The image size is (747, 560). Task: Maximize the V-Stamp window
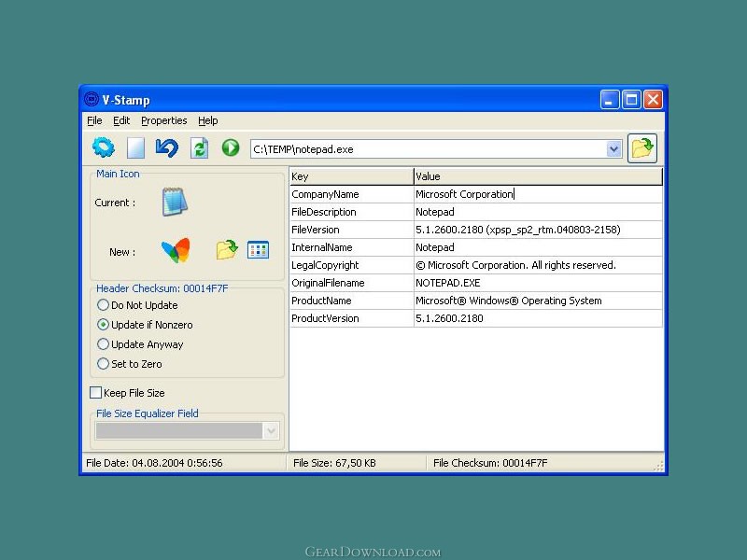631,100
